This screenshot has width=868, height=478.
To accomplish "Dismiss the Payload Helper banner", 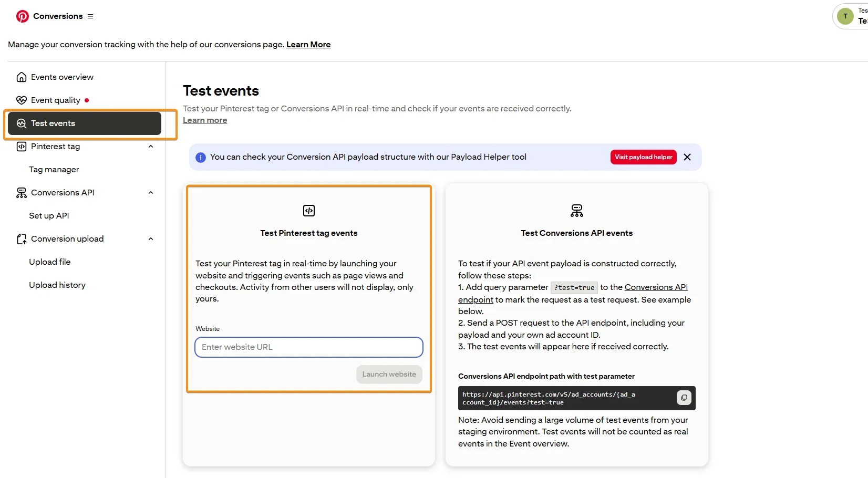I will tap(687, 157).
